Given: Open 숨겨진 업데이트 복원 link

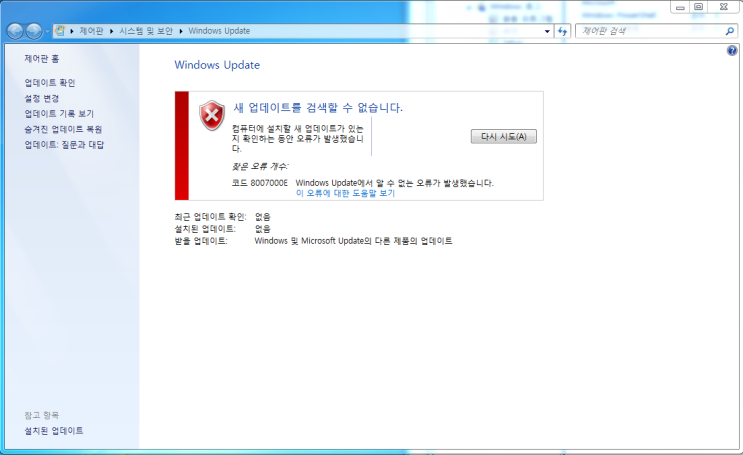Looking at the screenshot, I should tap(63, 129).
